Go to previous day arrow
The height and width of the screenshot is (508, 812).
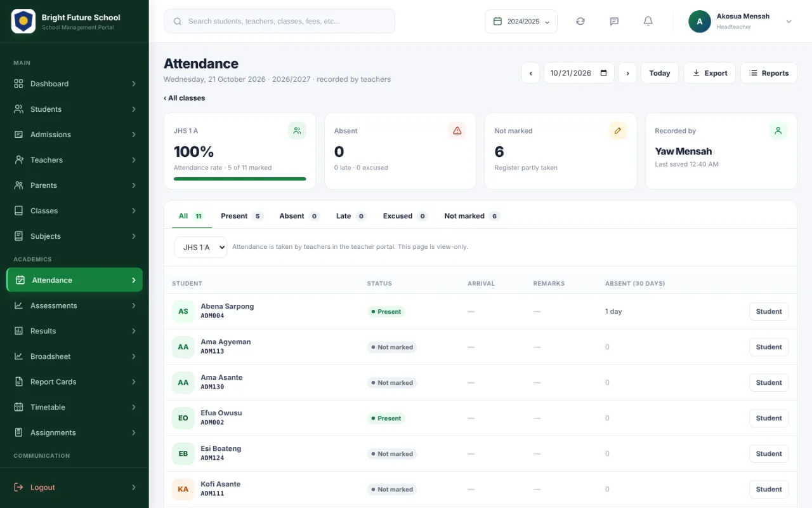531,73
